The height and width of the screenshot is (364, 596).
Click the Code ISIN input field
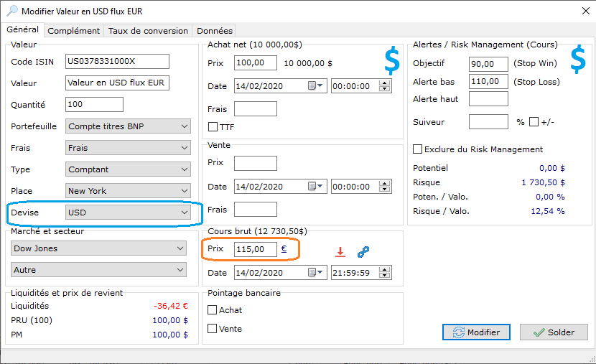click(x=117, y=61)
